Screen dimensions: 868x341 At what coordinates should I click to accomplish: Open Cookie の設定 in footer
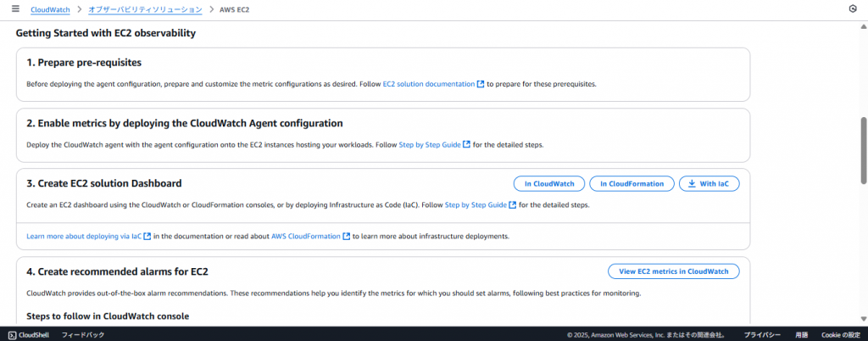841,335
